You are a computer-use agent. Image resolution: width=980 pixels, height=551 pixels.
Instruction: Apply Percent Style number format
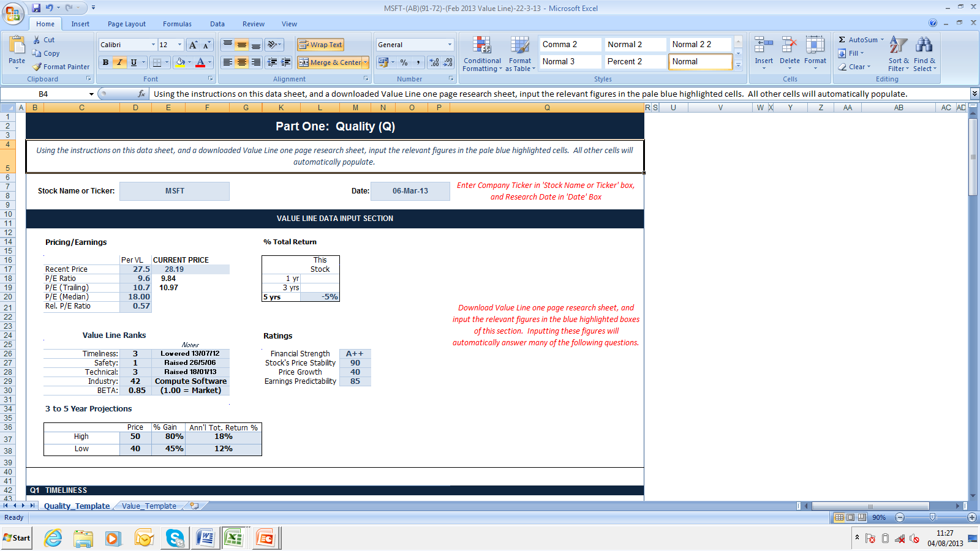(x=404, y=62)
